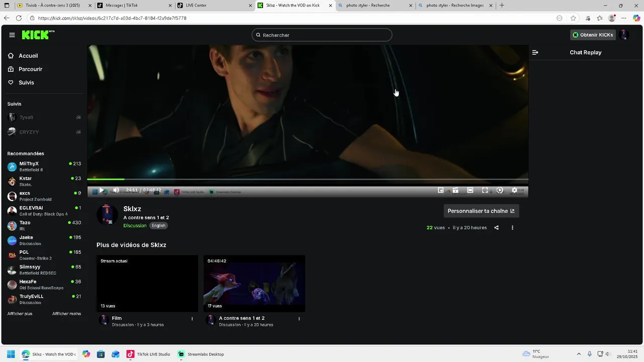The width and height of the screenshot is (644, 362).
Task: Open Streamlabs Desktop from taskbar
Action: click(201, 354)
